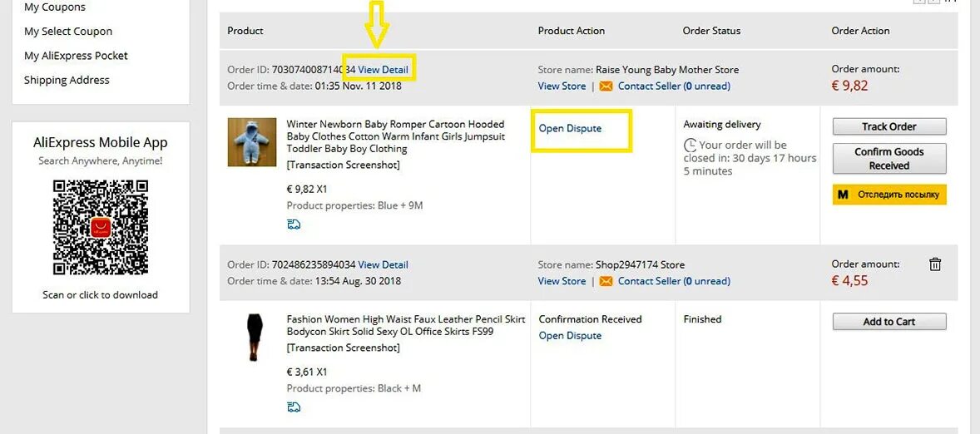The image size is (980, 434).
Task: Open the black pencil skirt thumbnail
Action: [252, 337]
